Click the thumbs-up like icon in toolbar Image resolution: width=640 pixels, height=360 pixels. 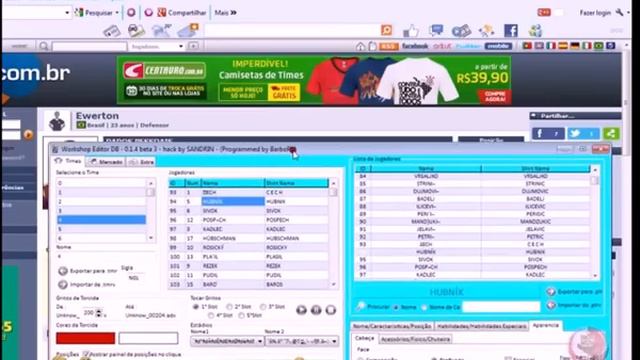click(x=411, y=31)
